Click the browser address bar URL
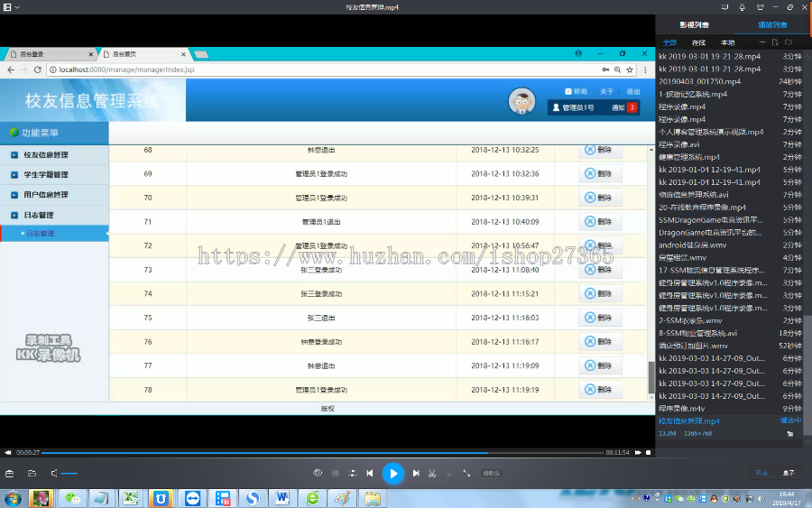Screen dimensions: 812x508 pyautogui.click(x=126, y=69)
